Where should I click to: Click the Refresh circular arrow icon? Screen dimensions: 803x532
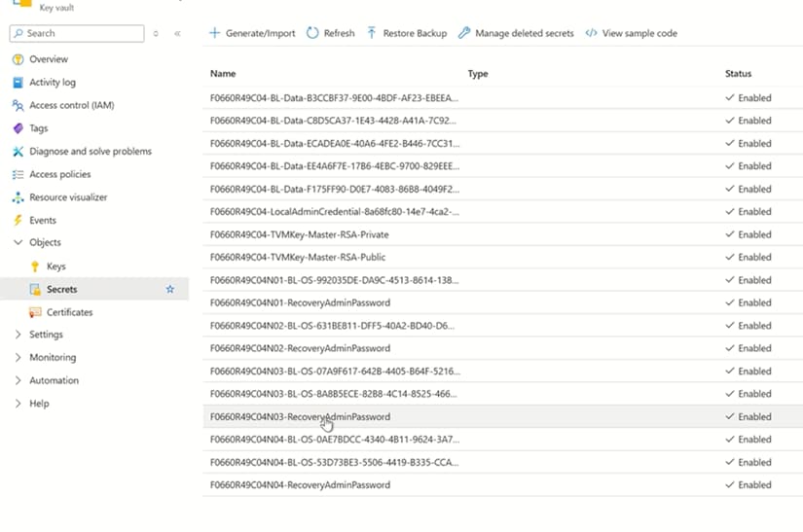coord(312,33)
